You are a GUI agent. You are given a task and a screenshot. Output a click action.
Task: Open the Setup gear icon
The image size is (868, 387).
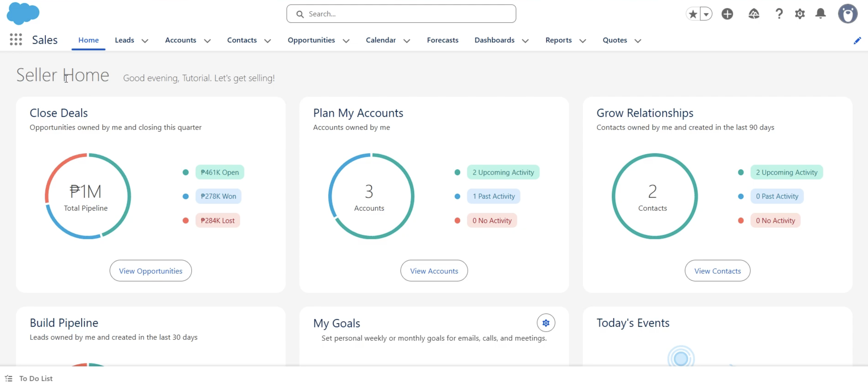click(x=800, y=14)
